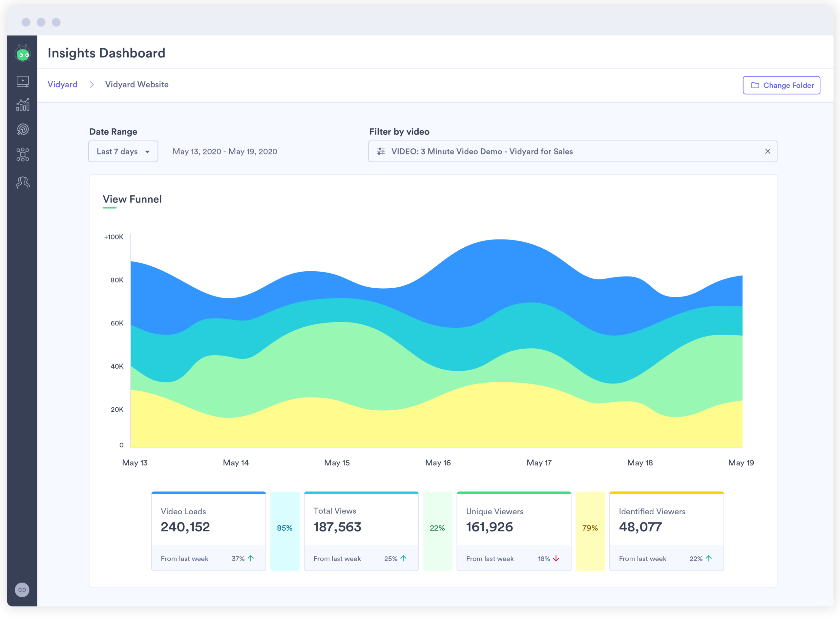
Task: Click the CD user avatar
Action: pyautogui.click(x=22, y=590)
